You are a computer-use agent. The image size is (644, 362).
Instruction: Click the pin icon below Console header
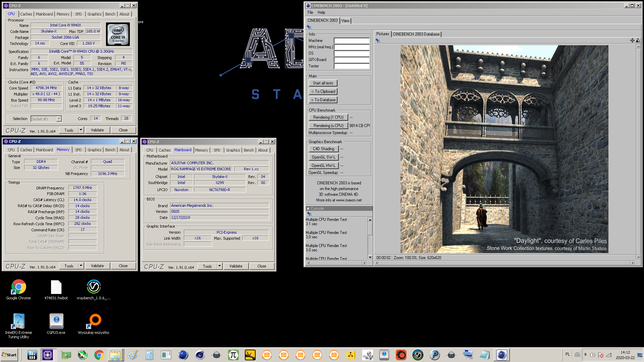point(309,214)
